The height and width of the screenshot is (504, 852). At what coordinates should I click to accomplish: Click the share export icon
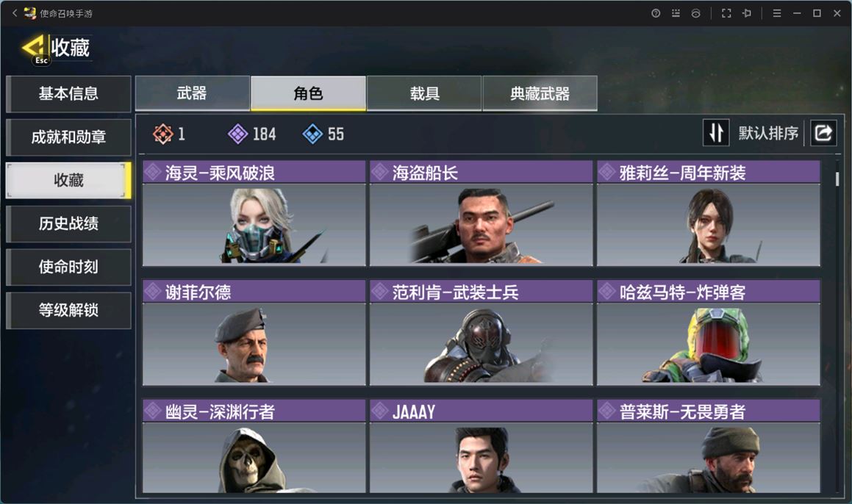point(823,133)
